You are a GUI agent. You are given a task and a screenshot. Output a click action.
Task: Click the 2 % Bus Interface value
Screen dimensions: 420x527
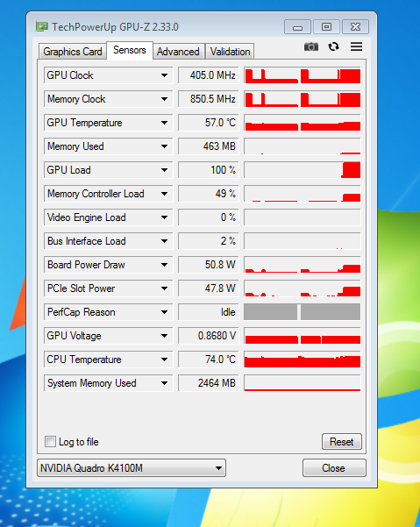[x=209, y=241]
